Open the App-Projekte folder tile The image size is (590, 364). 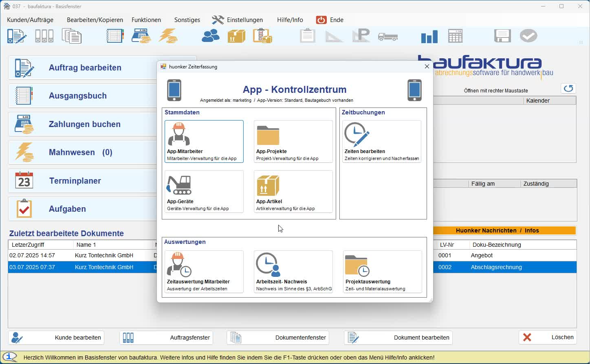coord(293,141)
